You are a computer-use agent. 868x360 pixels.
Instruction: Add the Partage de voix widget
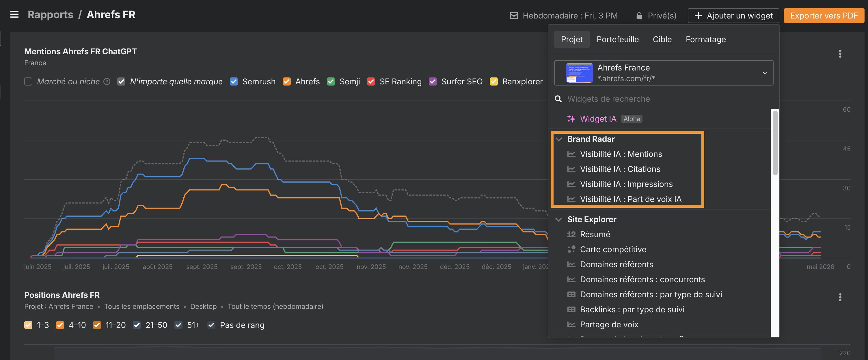pos(609,325)
